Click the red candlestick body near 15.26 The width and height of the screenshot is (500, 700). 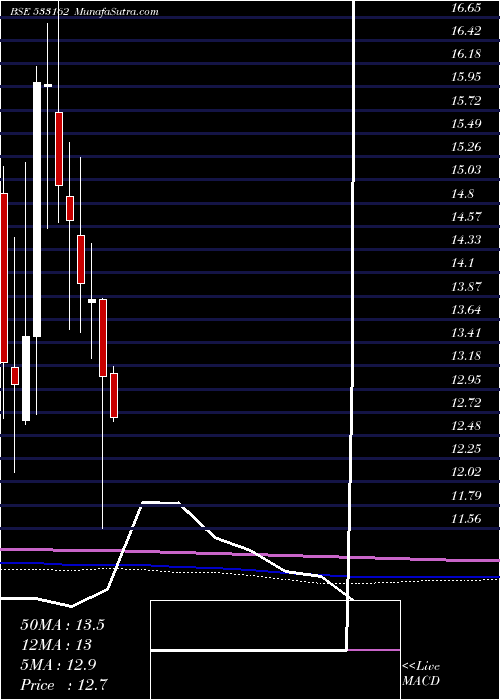coord(59,149)
